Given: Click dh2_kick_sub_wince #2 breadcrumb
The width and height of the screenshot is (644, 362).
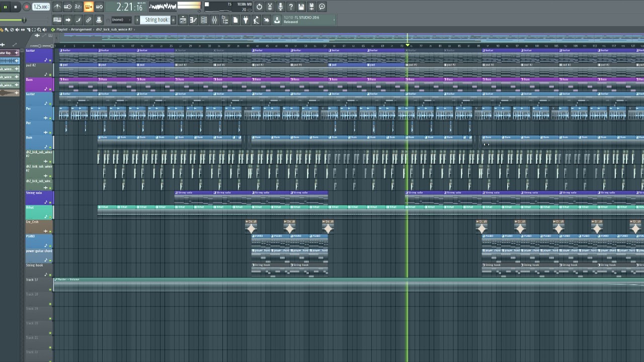Looking at the screenshot, I should [114, 30].
